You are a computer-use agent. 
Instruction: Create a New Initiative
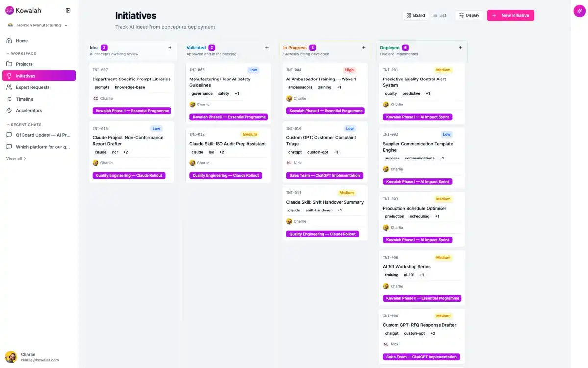click(510, 15)
